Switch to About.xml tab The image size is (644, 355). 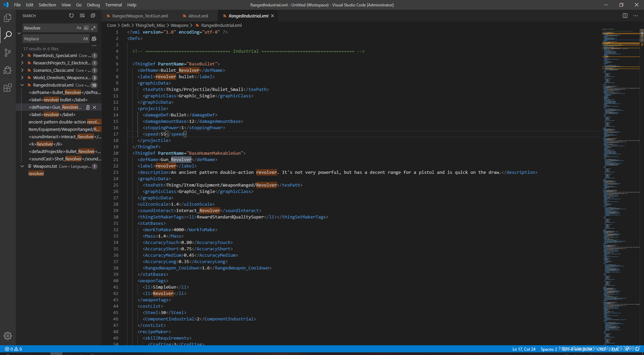pyautogui.click(x=198, y=16)
